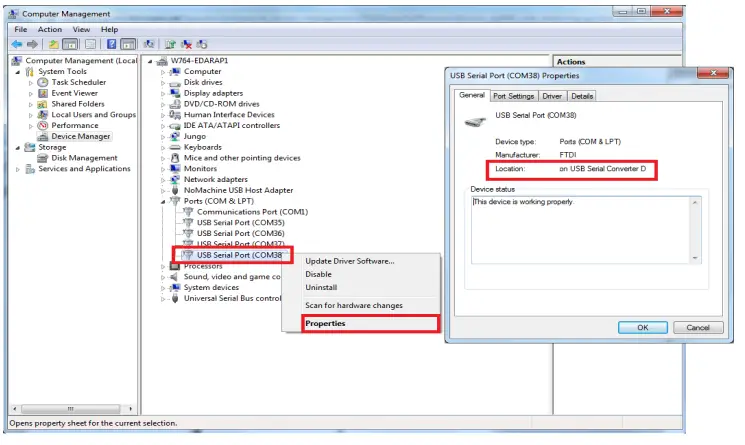Collapse the Ports (COM & LPT) category
This screenshot has height=445, width=745.
(163, 201)
